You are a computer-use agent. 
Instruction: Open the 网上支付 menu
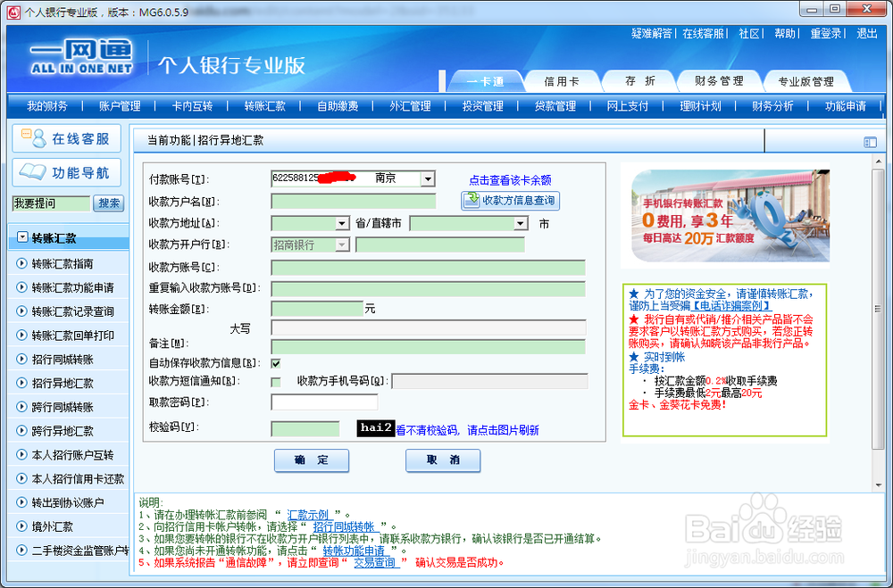pyautogui.click(x=628, y=106)
